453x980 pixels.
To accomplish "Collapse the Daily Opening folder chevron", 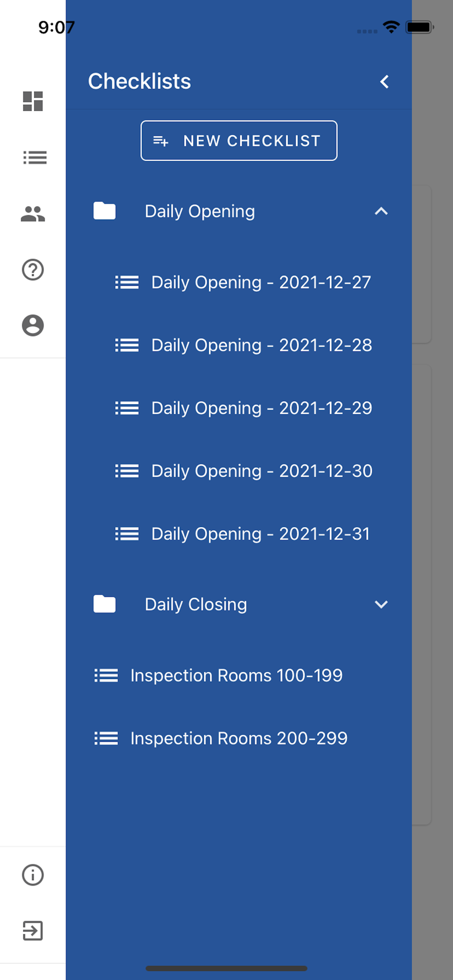I will (381, 211).
